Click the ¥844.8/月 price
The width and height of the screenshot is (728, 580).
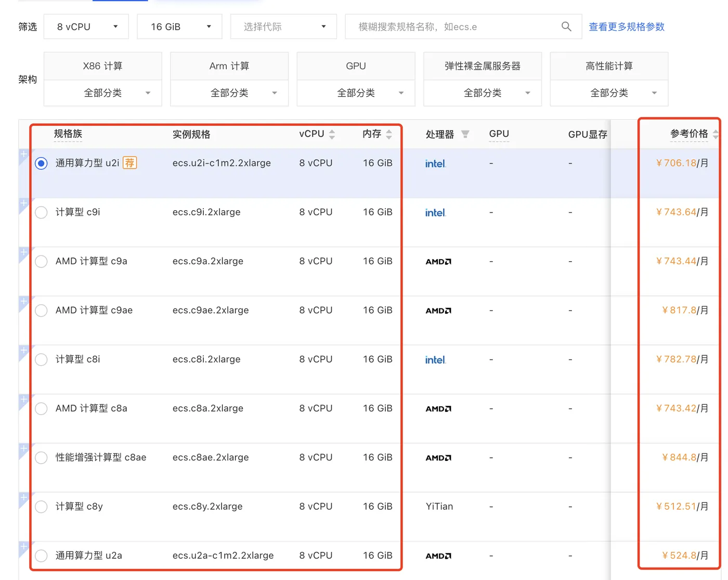685,457
